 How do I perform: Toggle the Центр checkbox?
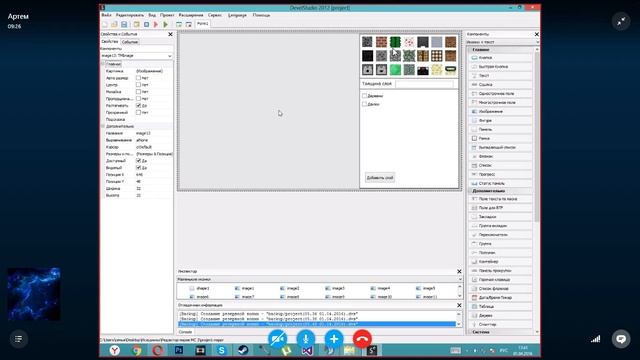138,84
